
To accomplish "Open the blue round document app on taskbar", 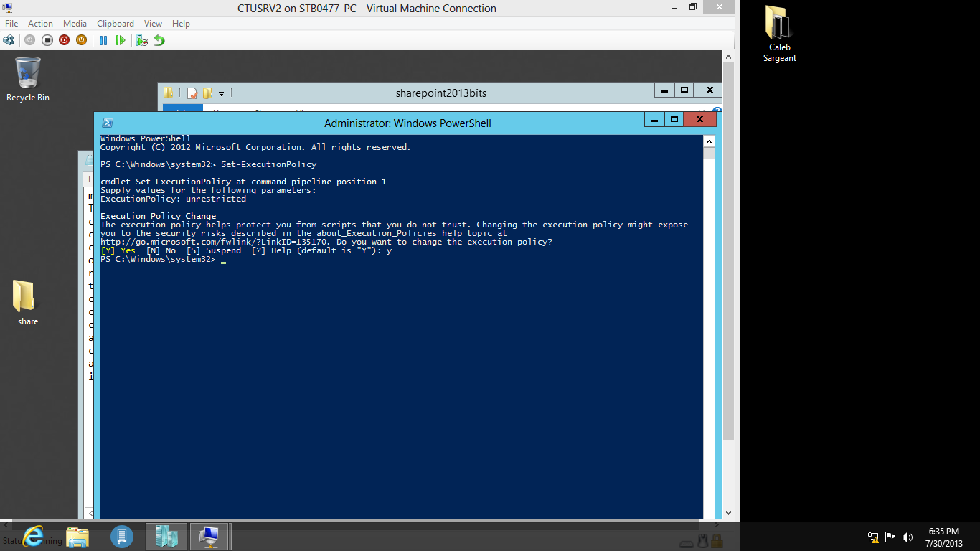I will 122,536.
